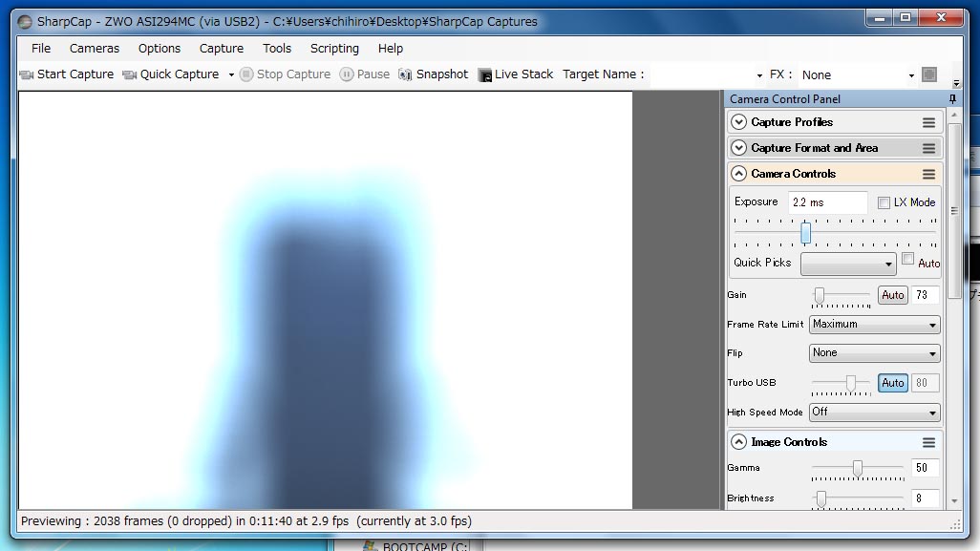Open the Quick Capture dropdown arrow
Image resolution: width=980 pixels, height=551 pixels.
tap(231, 75)
